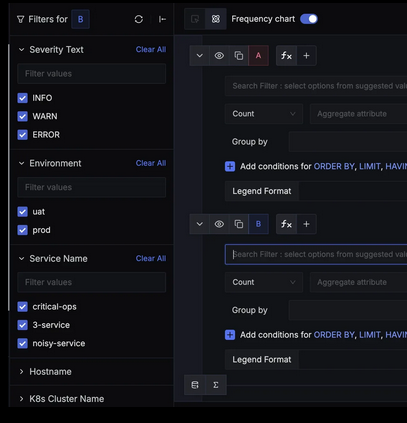The height and width of the screenshot is (423, 407).
Task: Select the query A label badge
Action: (258, 56)
